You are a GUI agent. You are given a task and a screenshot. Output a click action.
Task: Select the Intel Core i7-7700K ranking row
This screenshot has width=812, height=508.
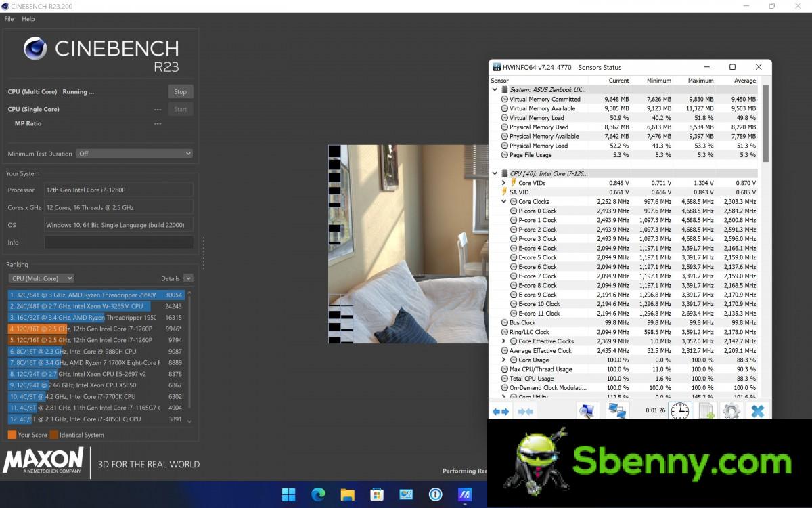[x=96, y=396]
